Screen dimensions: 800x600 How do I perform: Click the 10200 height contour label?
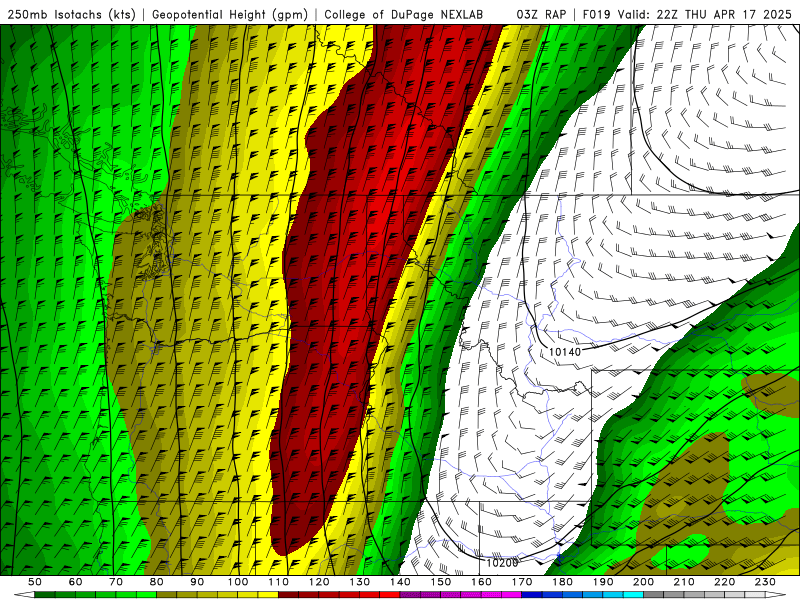[x=502, y=563]
